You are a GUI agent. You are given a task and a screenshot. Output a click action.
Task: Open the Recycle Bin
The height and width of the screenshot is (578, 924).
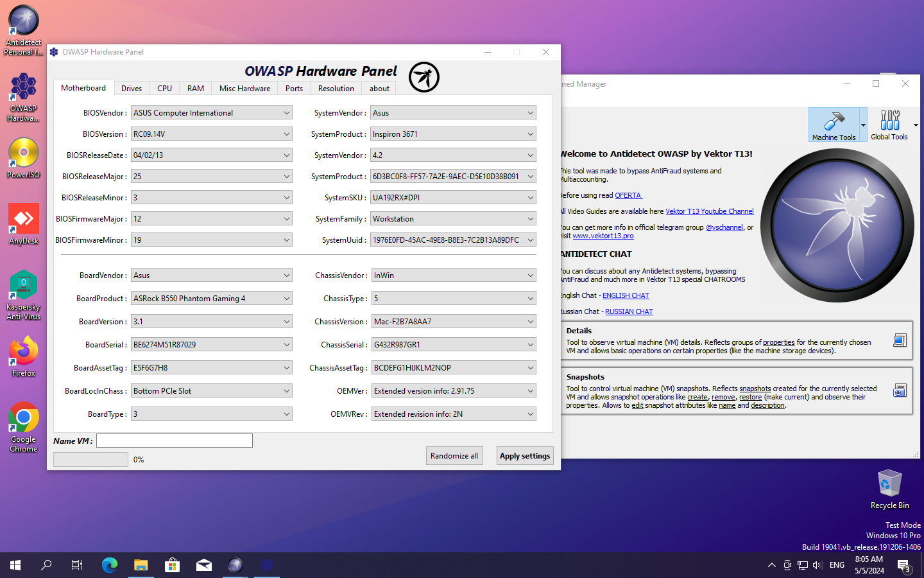889,489
